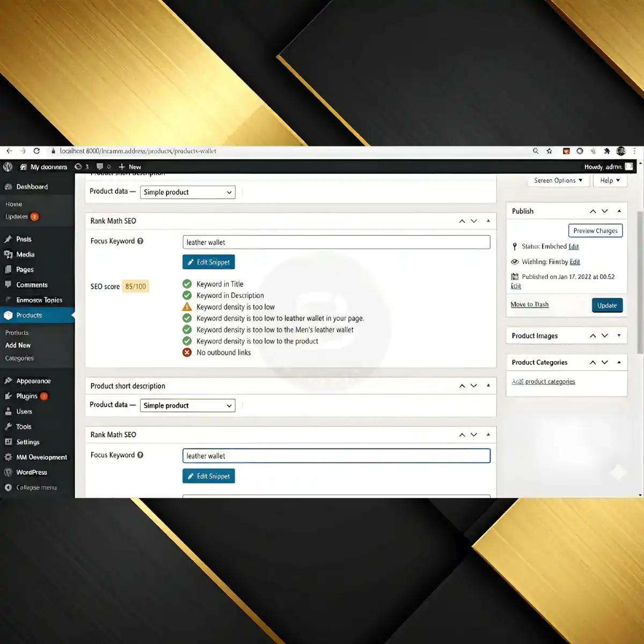Select the Media library icon in sidebar
This screenshot has height=644, width=644.
point(8,254)
